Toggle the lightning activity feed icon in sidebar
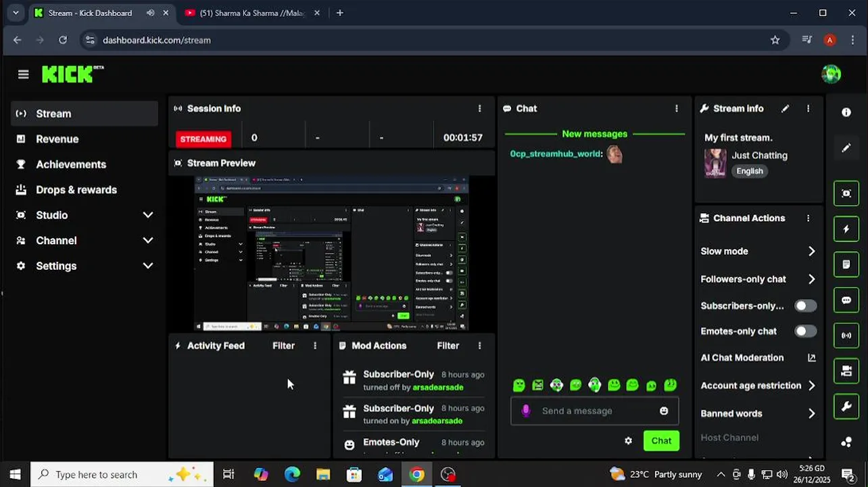Screen dimensions: 868x487 pos(846,229)
